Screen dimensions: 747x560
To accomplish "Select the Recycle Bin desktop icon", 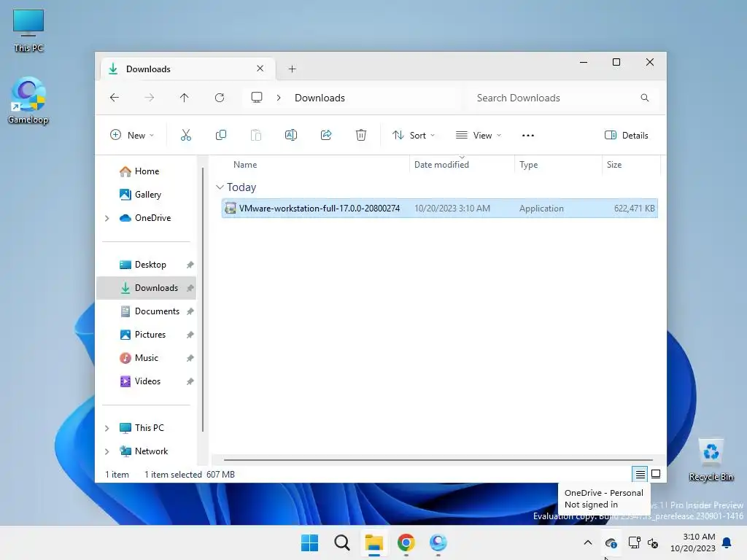I will 711,460.
